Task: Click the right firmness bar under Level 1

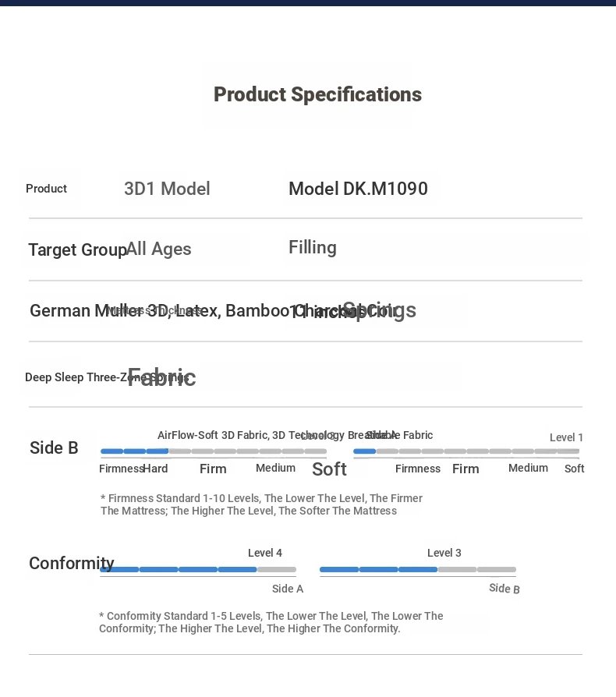Action: coord(466,451)
